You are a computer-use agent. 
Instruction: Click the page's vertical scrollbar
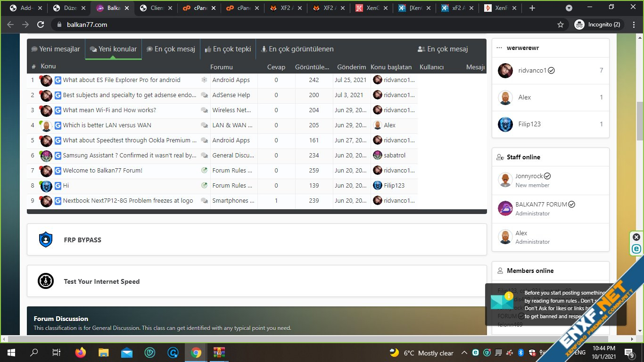click(x=640, y=120)
